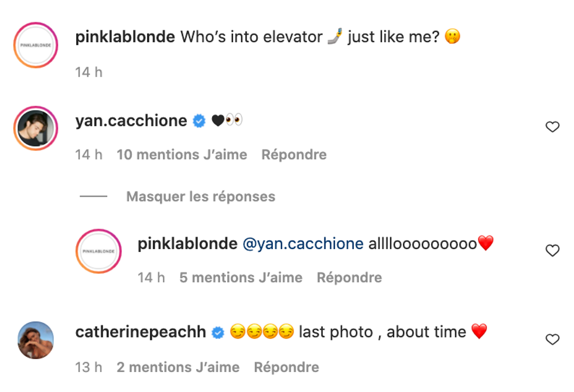The width and height of the screenshot is (574, 392).
Task: Like yan.cacchione's comment with the heart icon
Action: click(x=552, y=127)
